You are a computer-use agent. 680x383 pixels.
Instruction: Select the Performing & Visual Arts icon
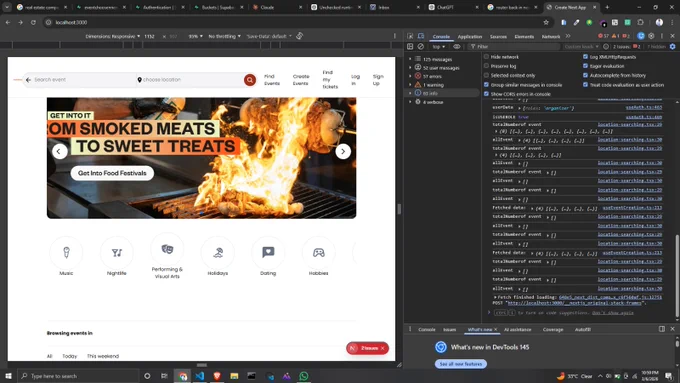coord(167,249)
